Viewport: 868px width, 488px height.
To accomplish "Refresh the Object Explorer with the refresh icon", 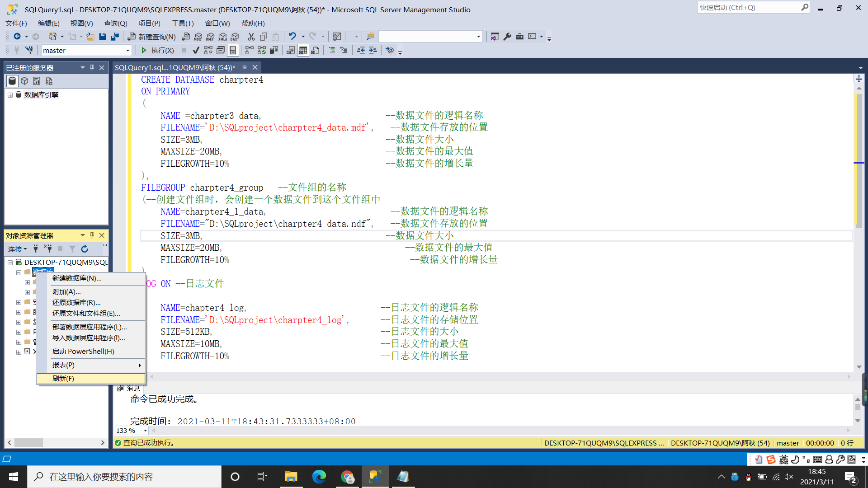I will [x=84, y=249].
